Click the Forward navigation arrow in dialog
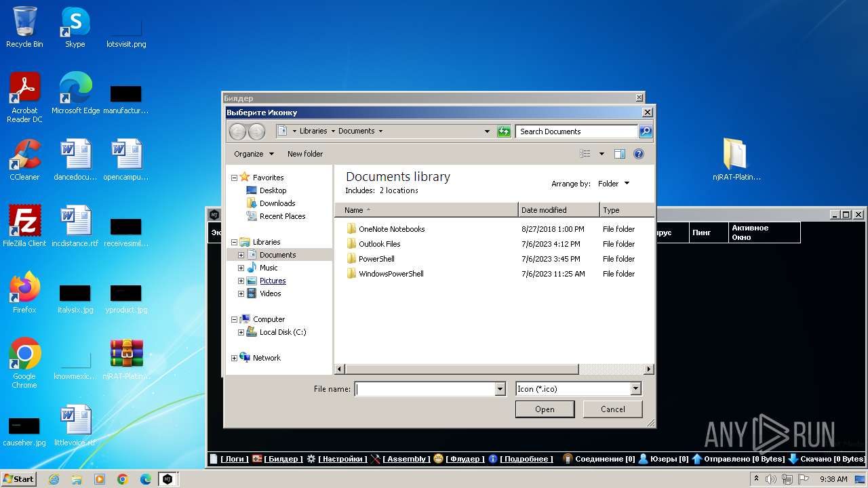Image resolution: width=868 pixels, height=488 pixels. tap(257, 131)
